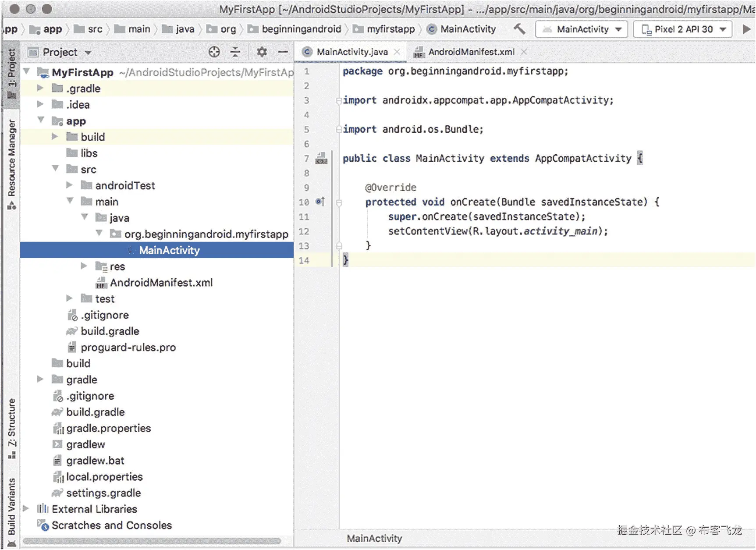Collapse the app module folder
This screenshot has width=756, height=550.
click(41, 120)
